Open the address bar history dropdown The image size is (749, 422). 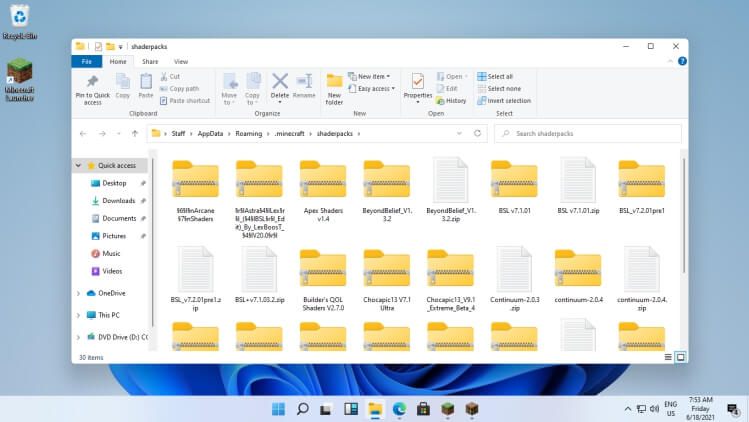tap(459, 134)
